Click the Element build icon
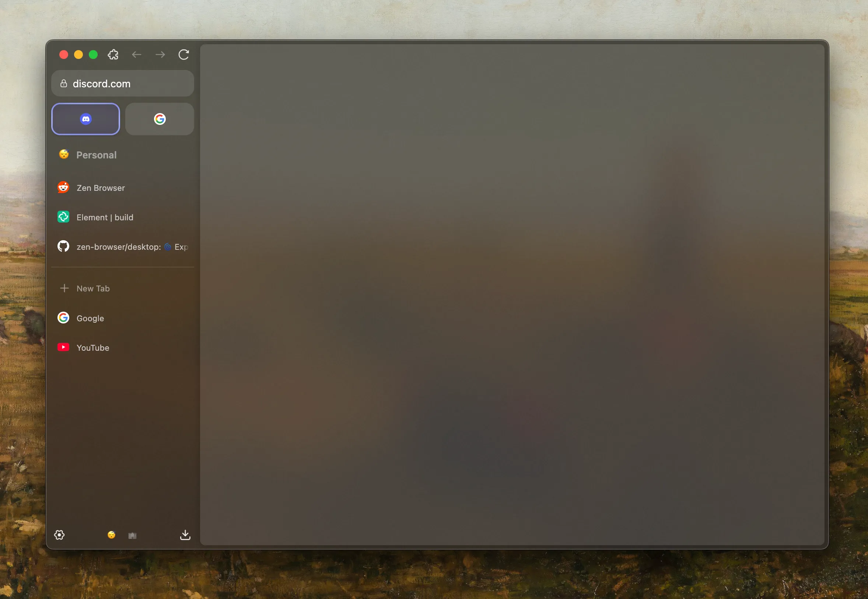Image resolution: width=868 pixels, height=599 pixels. pyautogui.click(x=64, y=217)
